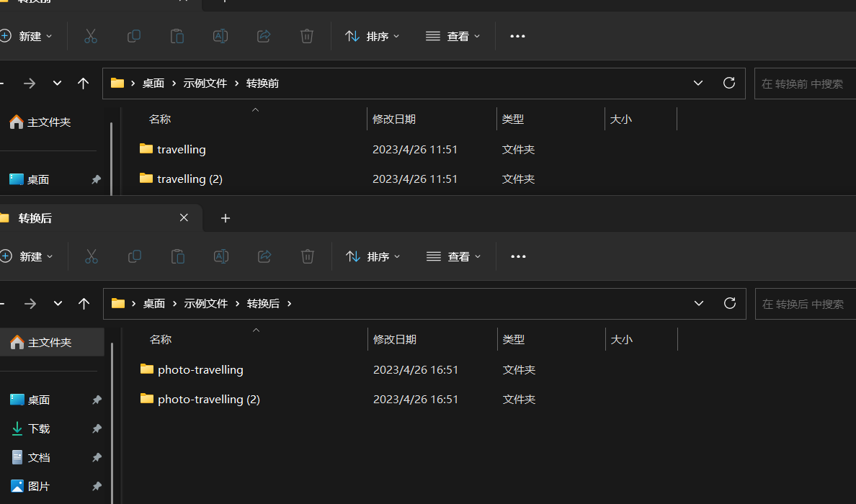Expand address bar history dropdown in 转换前 window

point(697,84)
